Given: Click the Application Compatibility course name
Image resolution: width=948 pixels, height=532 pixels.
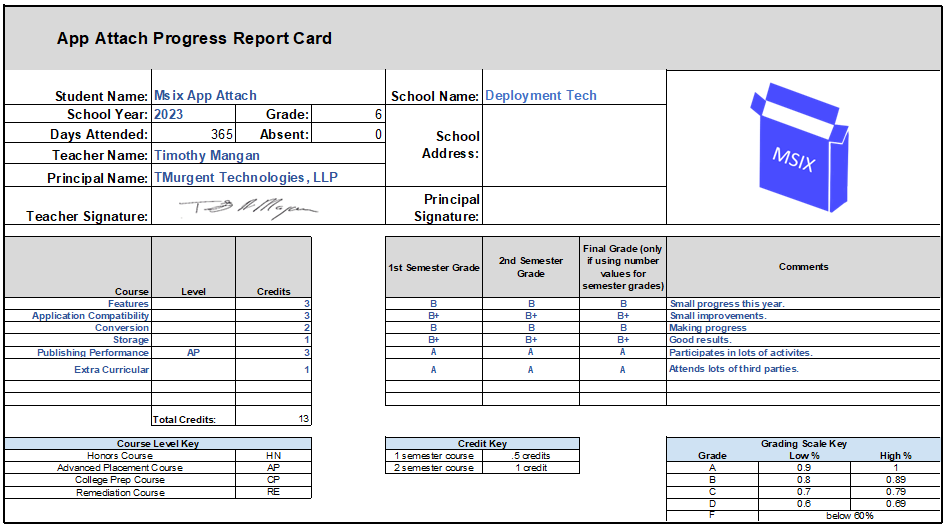Looking at the screenshot, I should click(x=91, y=316).
